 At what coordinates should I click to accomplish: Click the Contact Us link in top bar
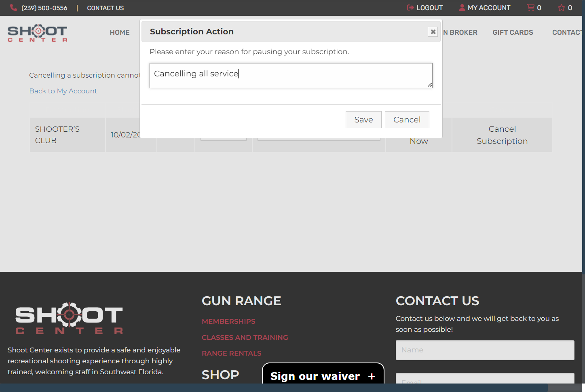click(x=106, y=8)
